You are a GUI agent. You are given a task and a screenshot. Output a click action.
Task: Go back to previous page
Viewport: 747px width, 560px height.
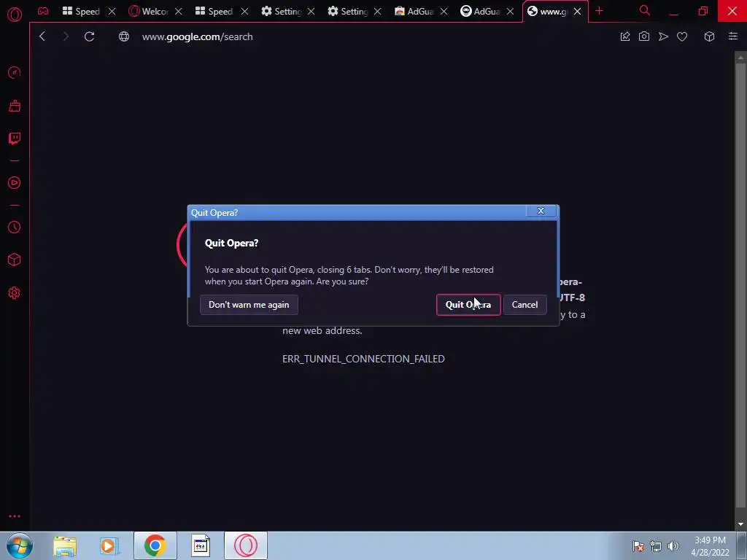pyautogui.click(x=42, y=36)
